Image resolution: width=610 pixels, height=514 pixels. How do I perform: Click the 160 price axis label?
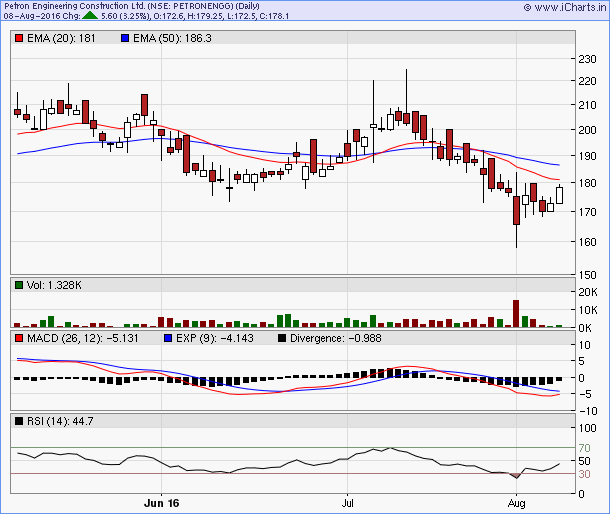click(587, 242)
